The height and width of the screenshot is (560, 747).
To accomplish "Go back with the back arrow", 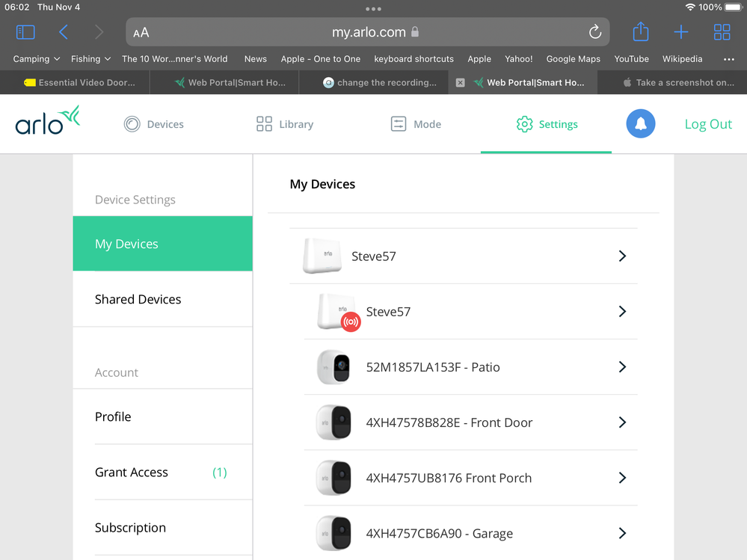I will point(64,32).
